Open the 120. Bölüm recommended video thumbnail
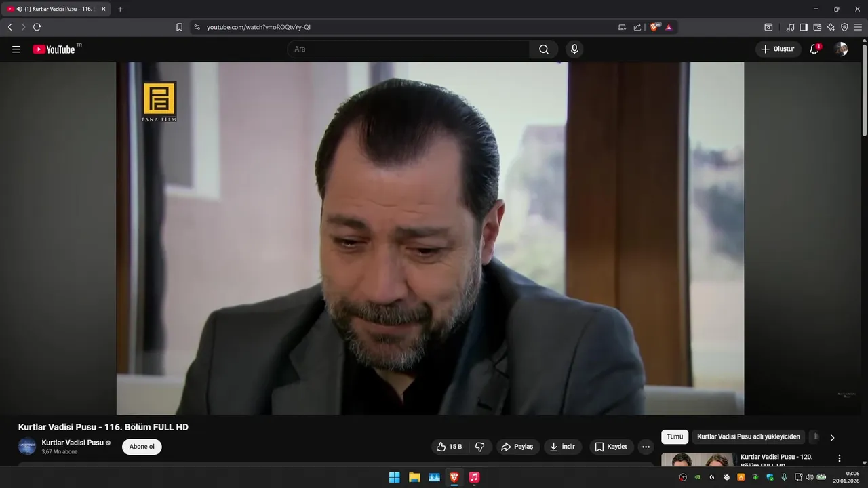This screenshot has height=488, width=868. click(698, 460)
